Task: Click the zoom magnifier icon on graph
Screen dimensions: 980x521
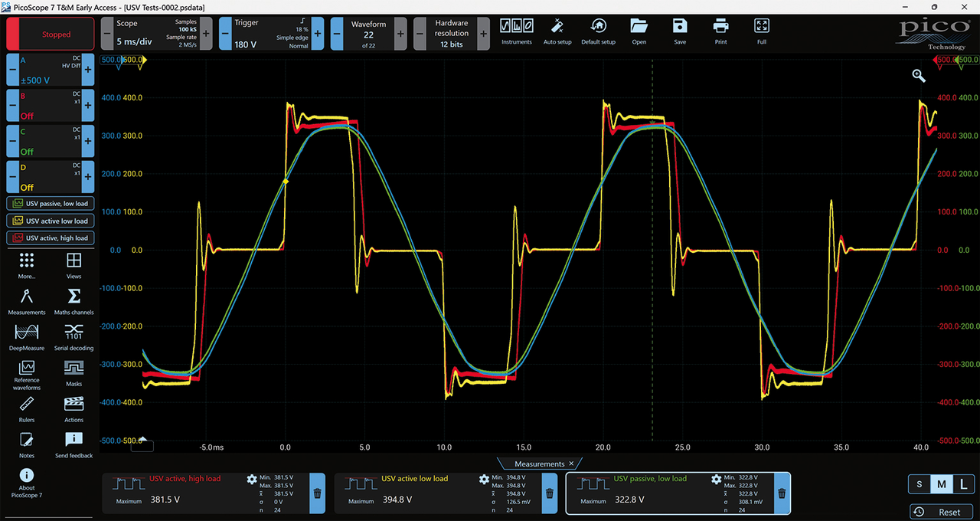Action: 919,75
